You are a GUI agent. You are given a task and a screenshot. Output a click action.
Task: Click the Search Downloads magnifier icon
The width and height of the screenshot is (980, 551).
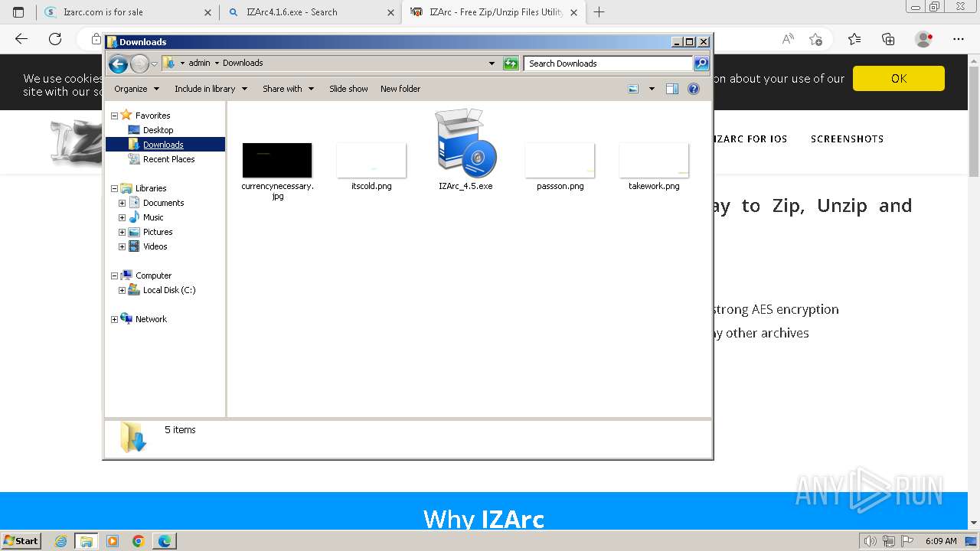click(701, 64)
